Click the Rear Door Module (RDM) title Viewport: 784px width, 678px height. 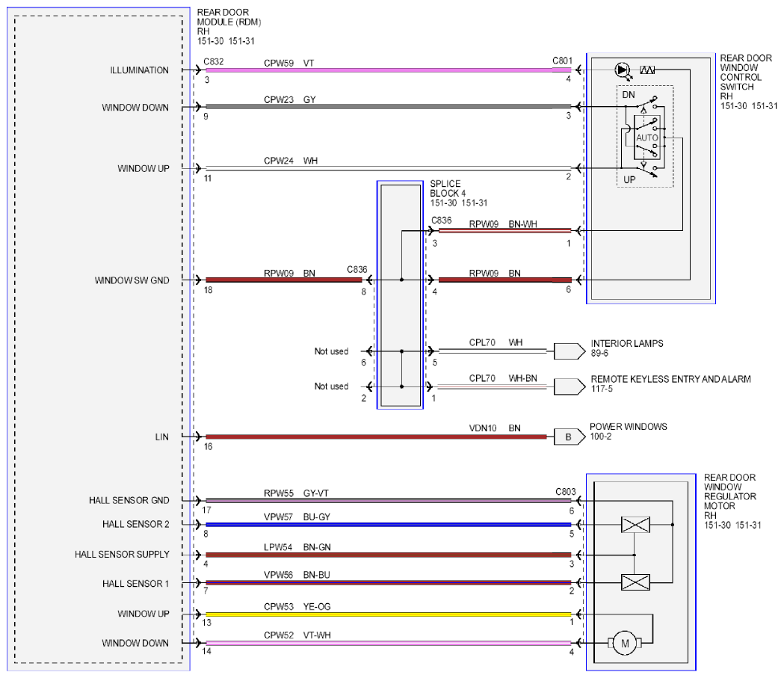point(229,26)
